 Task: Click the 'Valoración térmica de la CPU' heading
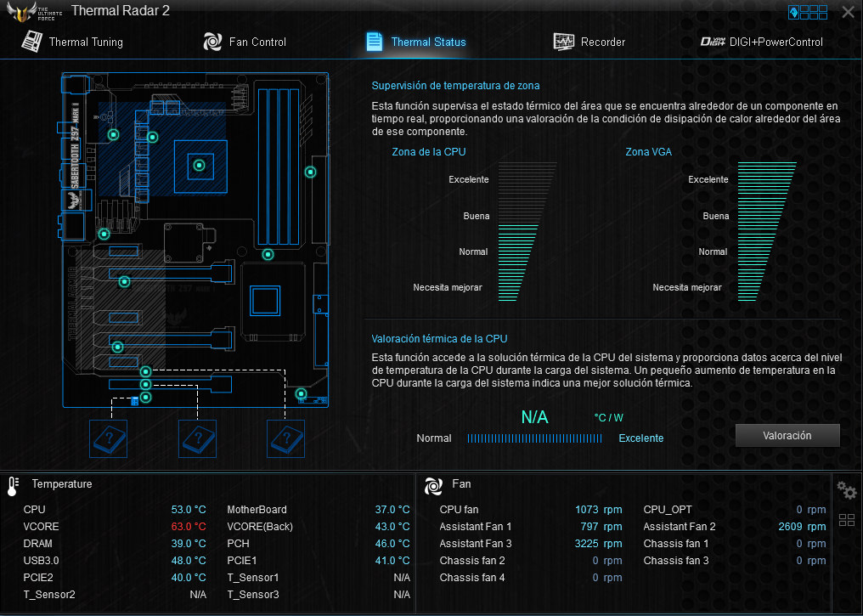coord(439,338)
